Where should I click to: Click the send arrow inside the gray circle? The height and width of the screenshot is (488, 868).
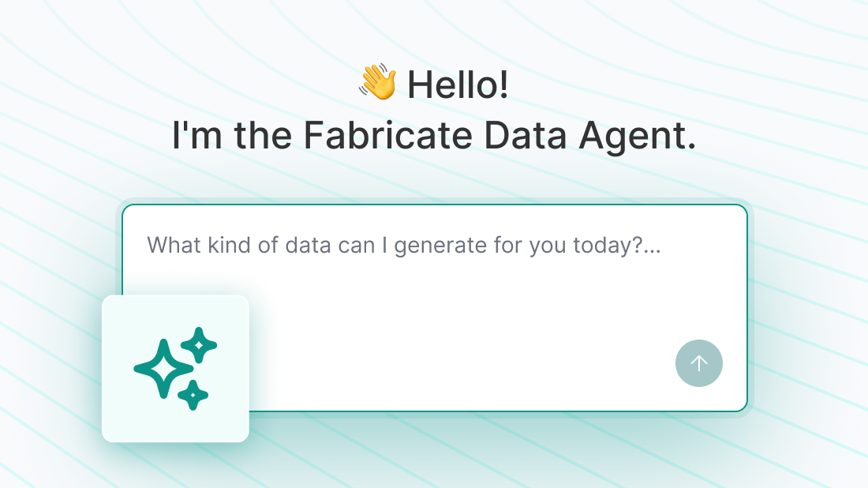pos(699,363)
